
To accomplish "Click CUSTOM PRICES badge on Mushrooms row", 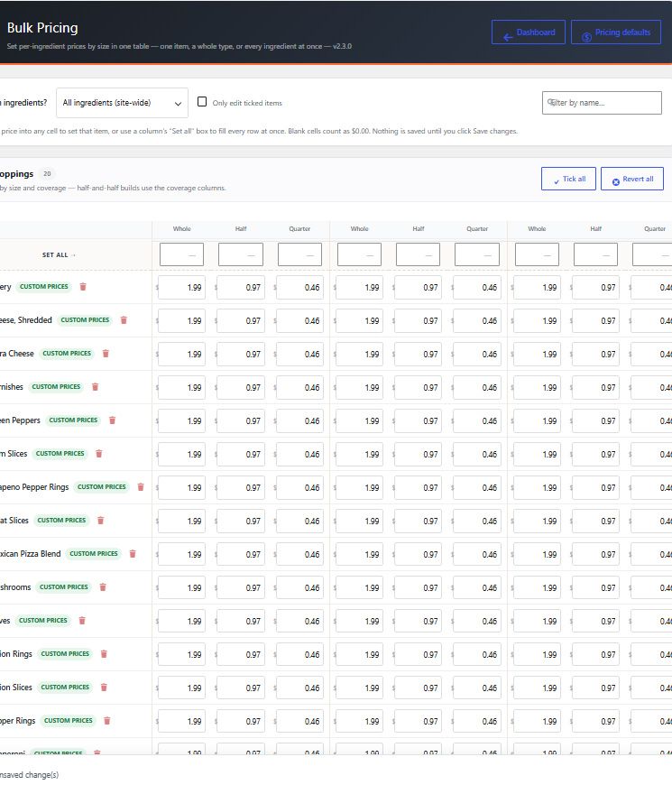I will pyautogui.click(x=64, y=587).
